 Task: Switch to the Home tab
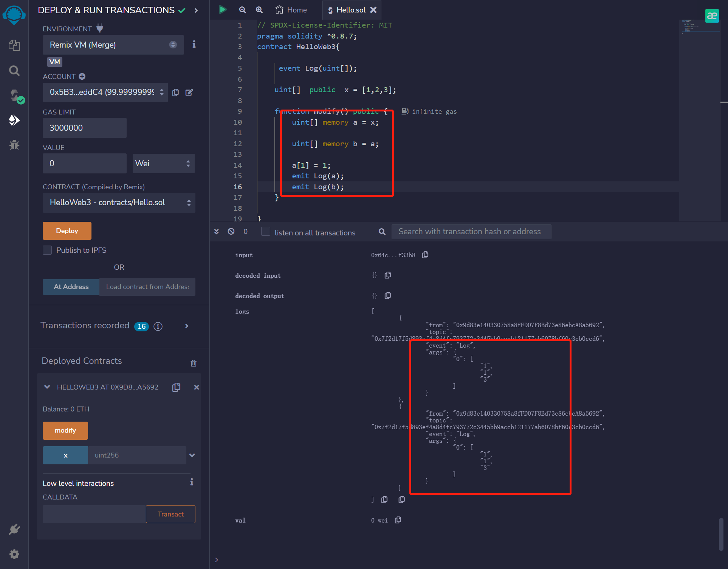click(x=291, y=10)
